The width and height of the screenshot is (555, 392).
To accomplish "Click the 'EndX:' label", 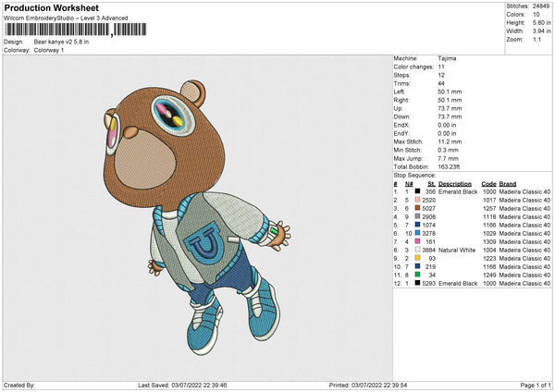I will click(401, 125).
